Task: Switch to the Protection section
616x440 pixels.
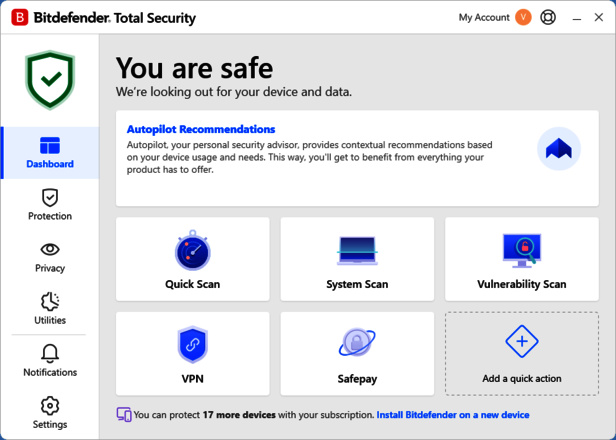Action: pyautogui.click(x=50, y=205)
